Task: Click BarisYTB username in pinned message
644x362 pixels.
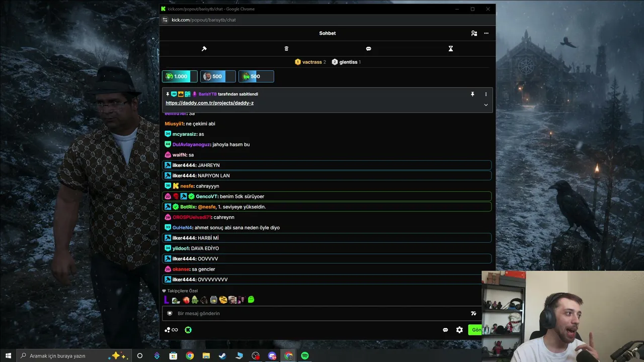Action: tap(207, 94)
